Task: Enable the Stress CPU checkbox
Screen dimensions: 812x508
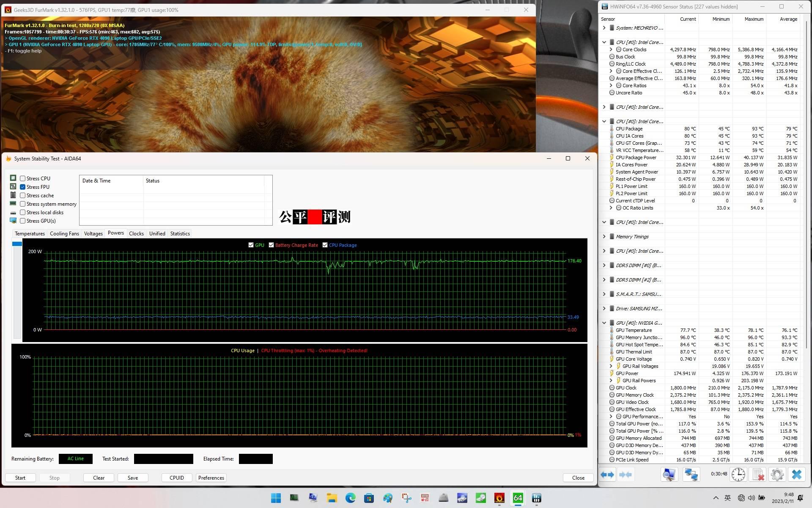Action: (x=23, y=179)
